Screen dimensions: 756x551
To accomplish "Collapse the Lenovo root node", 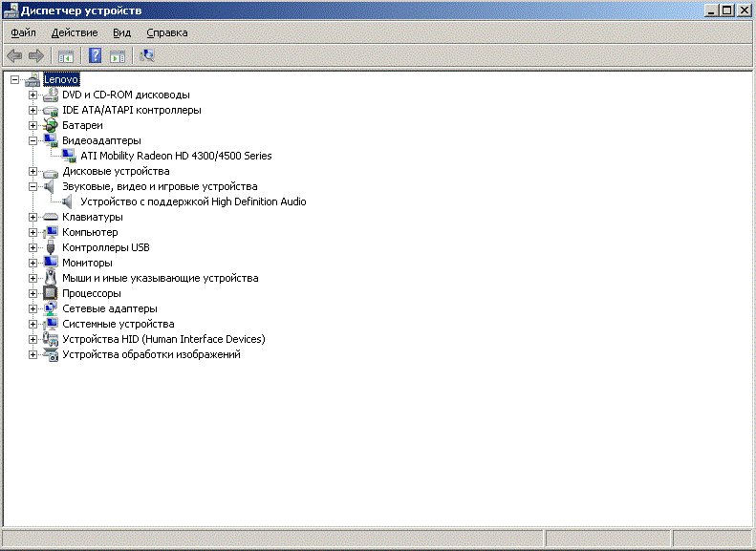I will pos(15,79).
